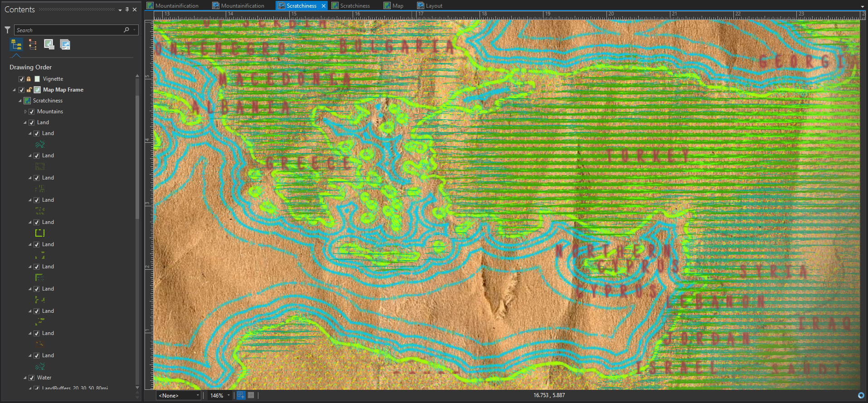Click the Contents scrollbar down arrow
This screenshot has width=868, height=403.
click(137, 388)
